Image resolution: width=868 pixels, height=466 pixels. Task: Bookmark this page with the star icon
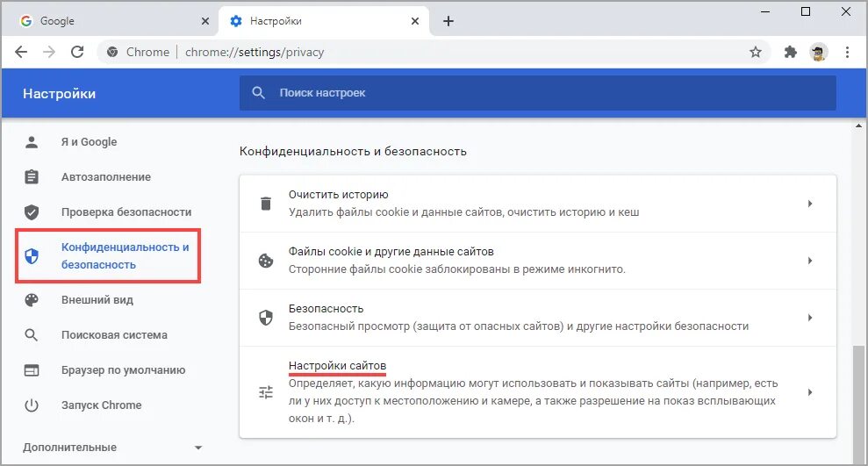(756, 52)
